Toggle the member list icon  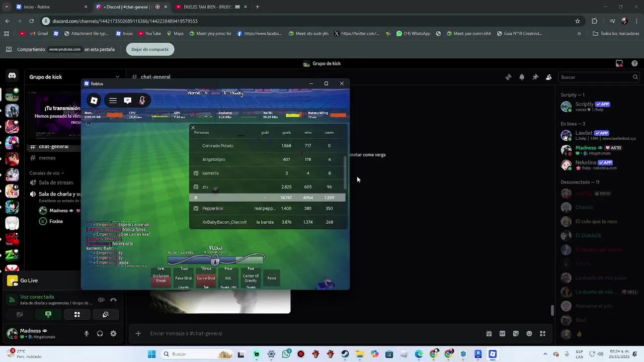tap(548, 77)
